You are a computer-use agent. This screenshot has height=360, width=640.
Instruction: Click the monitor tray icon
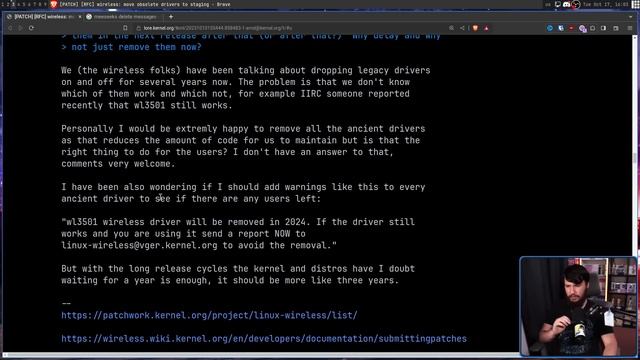point(558,4)
